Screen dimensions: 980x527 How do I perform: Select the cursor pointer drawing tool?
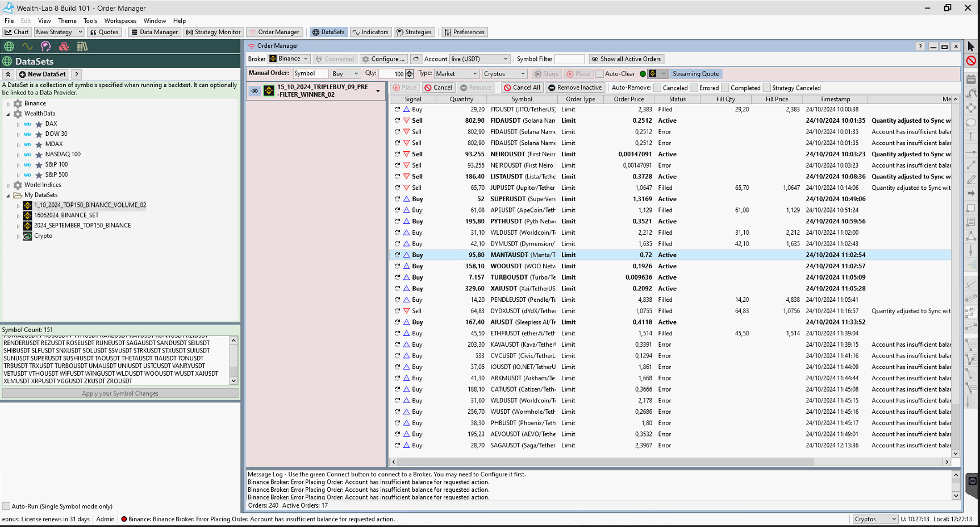(x=971, y=47)
